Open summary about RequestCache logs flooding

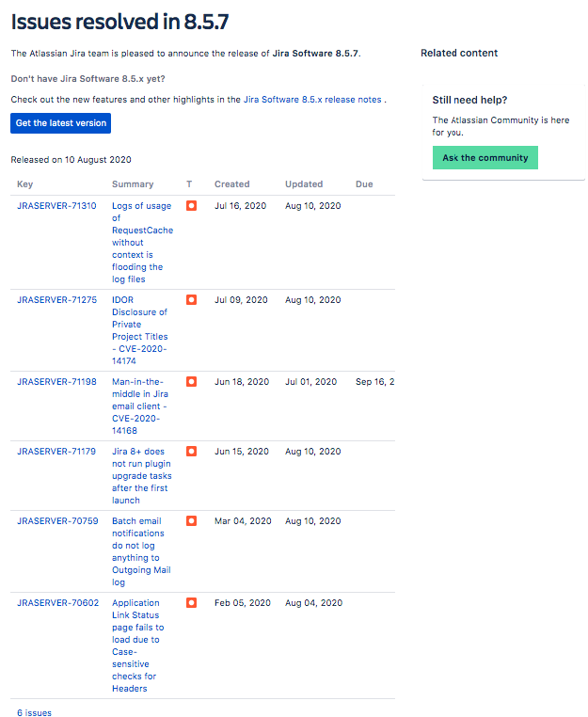[x=142, y=243]
